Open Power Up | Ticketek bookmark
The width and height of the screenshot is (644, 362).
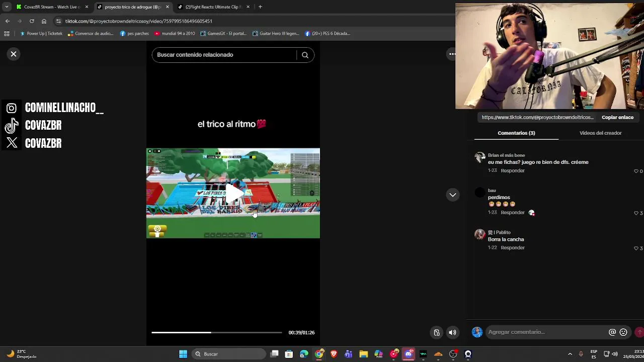tap(41, 34)
